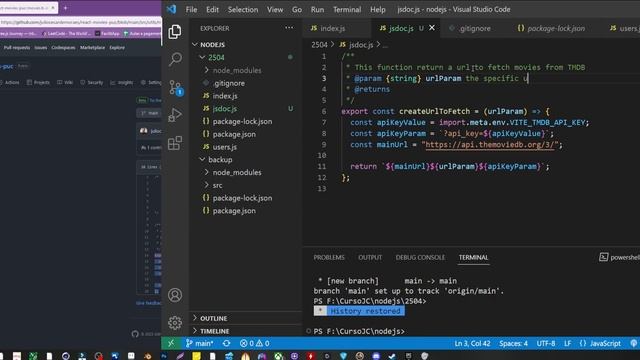Click the terminal prompt PS F:\CursoJC\nodejs>
This screenshot has height=360, width=640.
pyautogui.click(x=359, y=331)
